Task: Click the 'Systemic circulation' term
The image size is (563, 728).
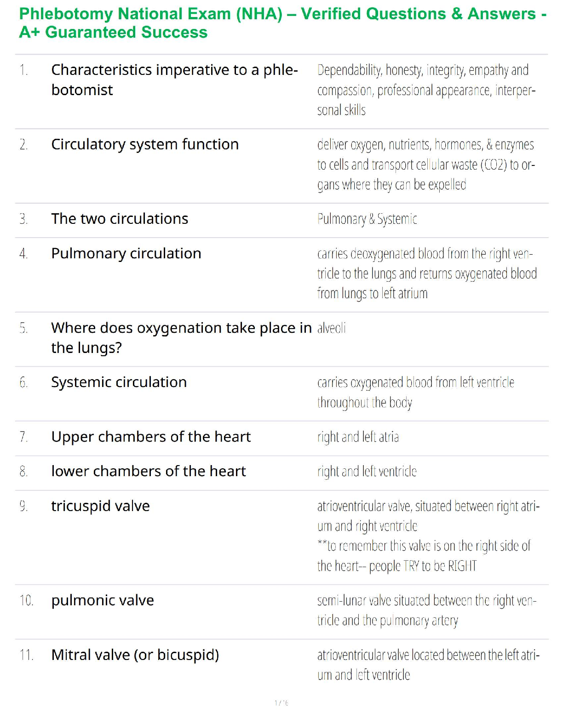Action: [119, 382]
